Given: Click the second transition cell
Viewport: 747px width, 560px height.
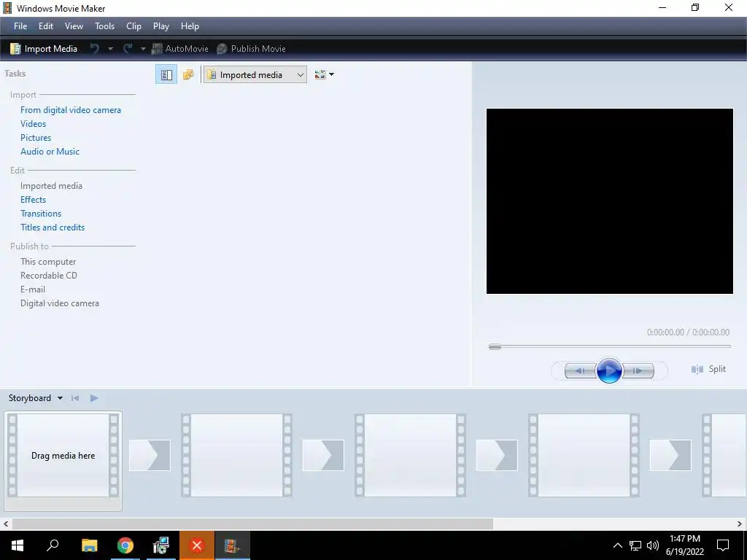Looking at the screenshot, I should [323, 455].
